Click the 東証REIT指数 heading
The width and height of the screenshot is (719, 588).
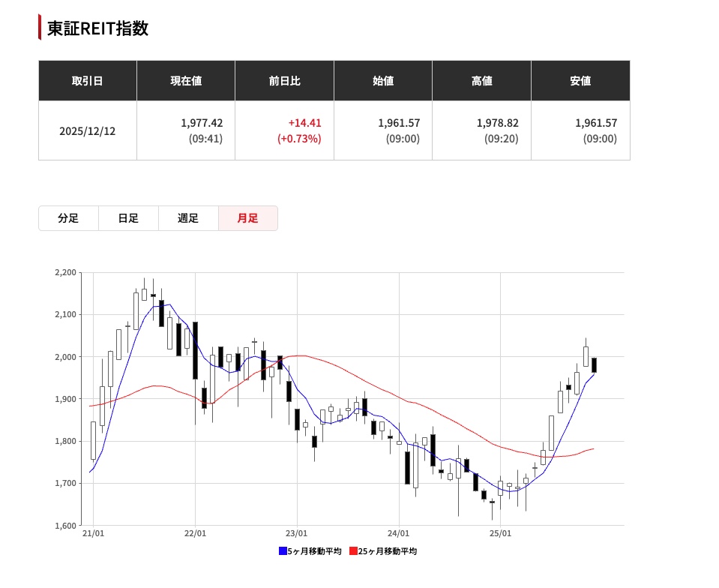(97, 28)
